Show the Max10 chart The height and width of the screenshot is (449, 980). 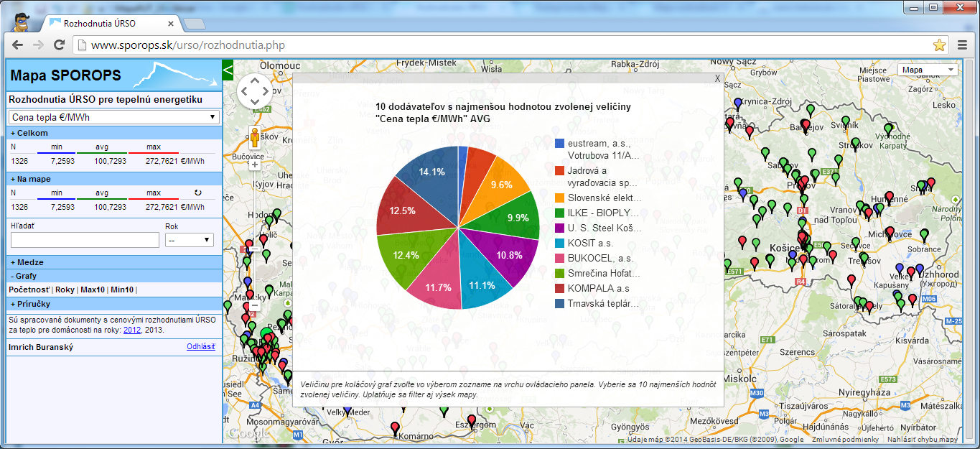click(x=93, y=290)
